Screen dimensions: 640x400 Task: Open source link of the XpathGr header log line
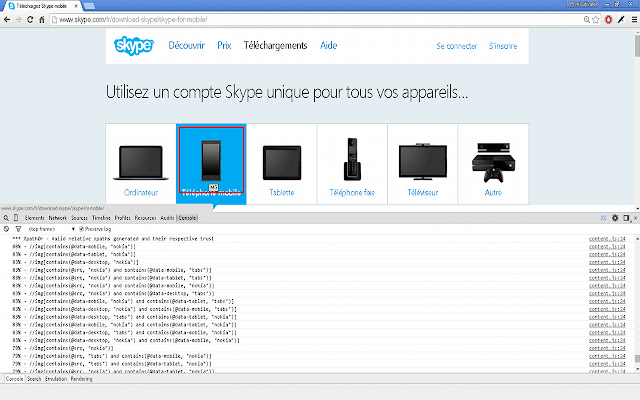coord(607,239)
